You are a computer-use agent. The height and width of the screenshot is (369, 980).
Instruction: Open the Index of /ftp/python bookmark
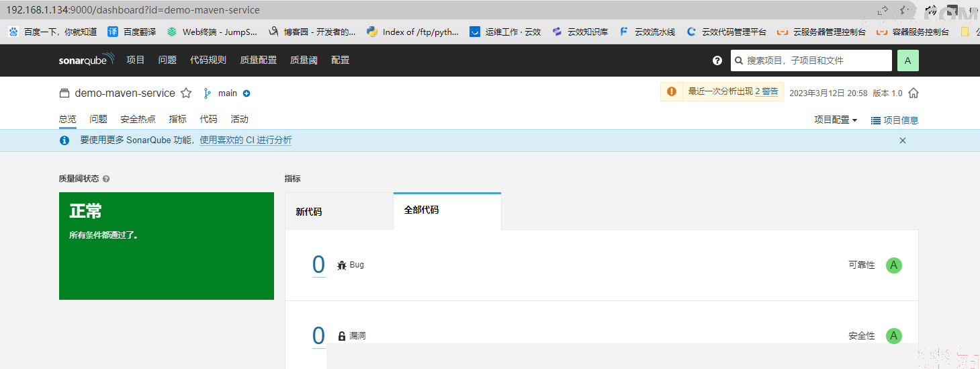(412, 32)
